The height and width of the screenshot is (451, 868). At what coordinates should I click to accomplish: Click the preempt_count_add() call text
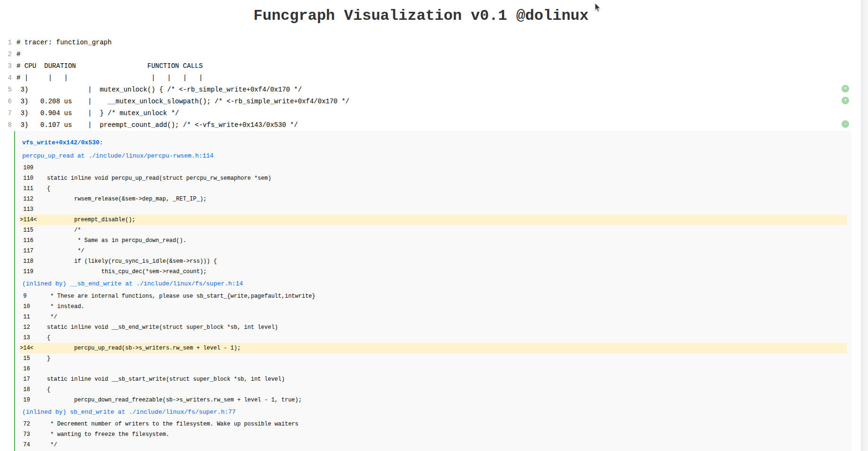point(139,125)
